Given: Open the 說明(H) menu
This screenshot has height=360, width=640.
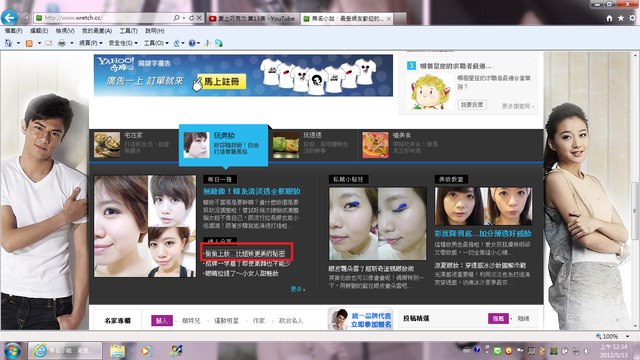Looking at the screenshot, I should (x=155, y=31).
